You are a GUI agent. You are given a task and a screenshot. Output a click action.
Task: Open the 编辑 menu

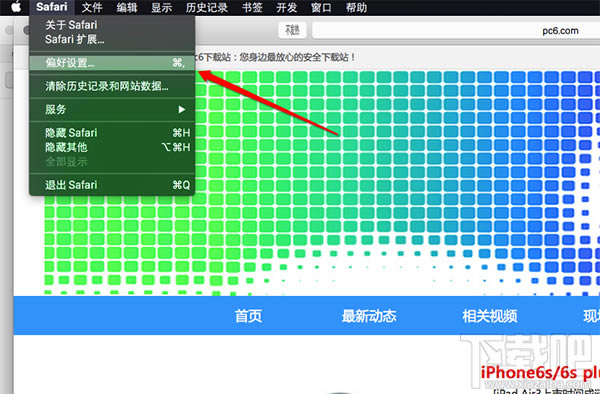click(x=127, y=7)
